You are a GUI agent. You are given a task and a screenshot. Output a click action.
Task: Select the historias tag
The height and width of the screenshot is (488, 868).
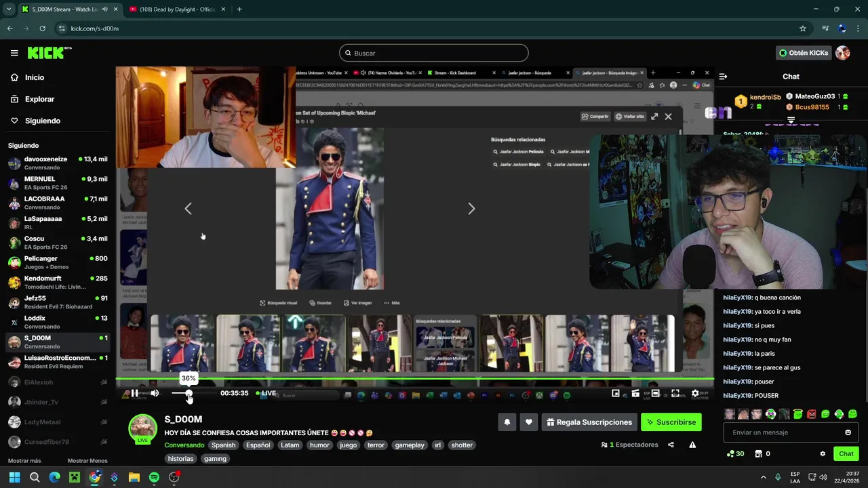point(180,459)
